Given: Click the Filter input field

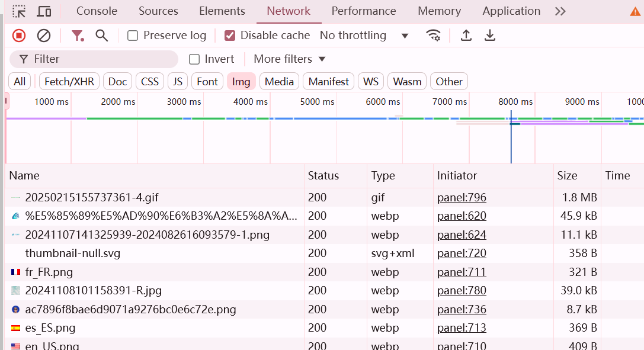Looking at the screenshot, I should (x=93, y=59).
